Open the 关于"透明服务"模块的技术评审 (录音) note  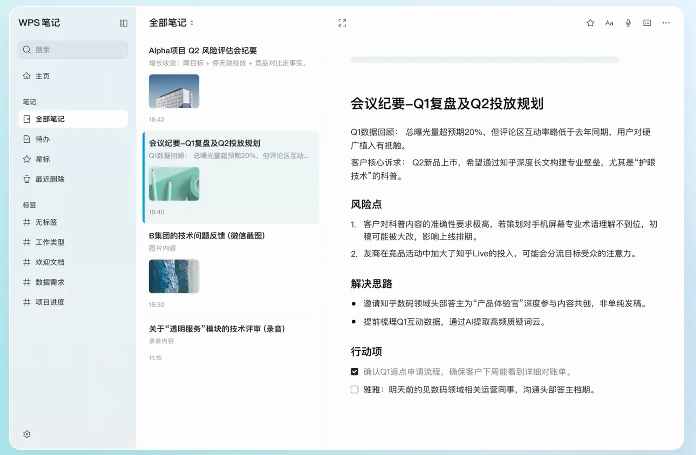click(x=230, y=342)
